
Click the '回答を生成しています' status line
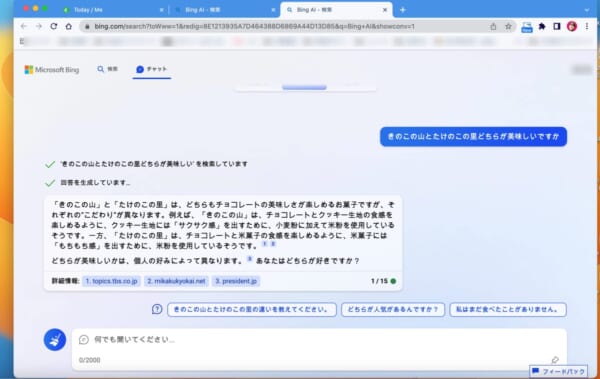pyautogui.click(x=95, y=183)
